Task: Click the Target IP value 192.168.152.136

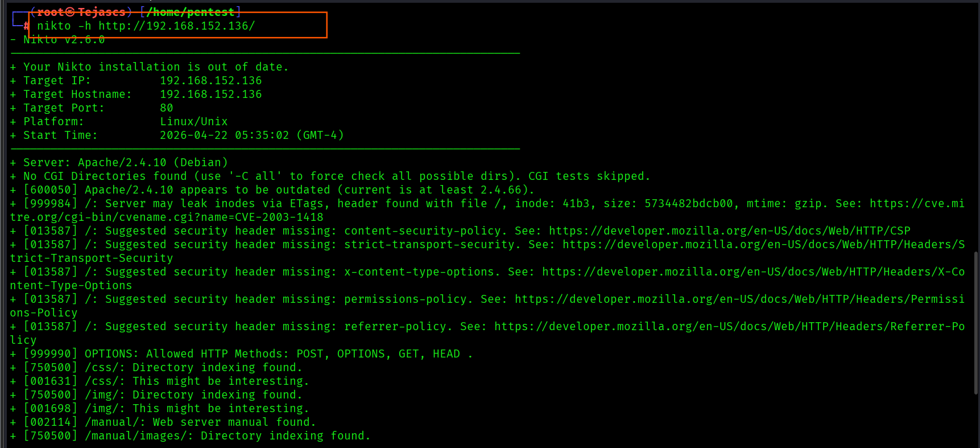Action: (210, 80)
